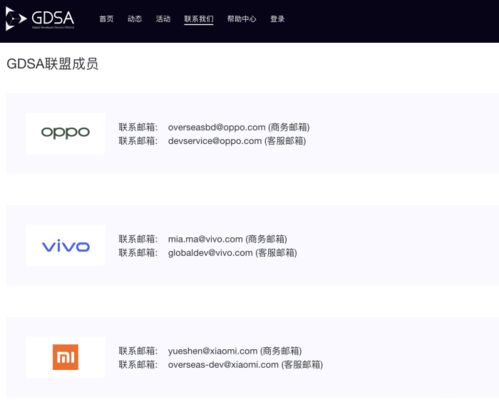The height and width of the screenshot is (412, 499).
Task: Select 联系我们 in the navigation bar
Action: 199,19
